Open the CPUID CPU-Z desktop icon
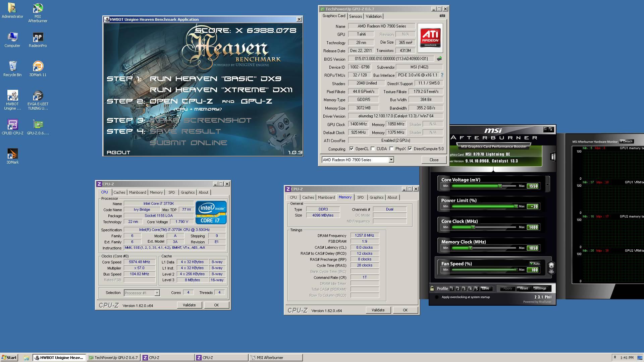The width and height of the screenshot is (644, 362). coord(12,127)
